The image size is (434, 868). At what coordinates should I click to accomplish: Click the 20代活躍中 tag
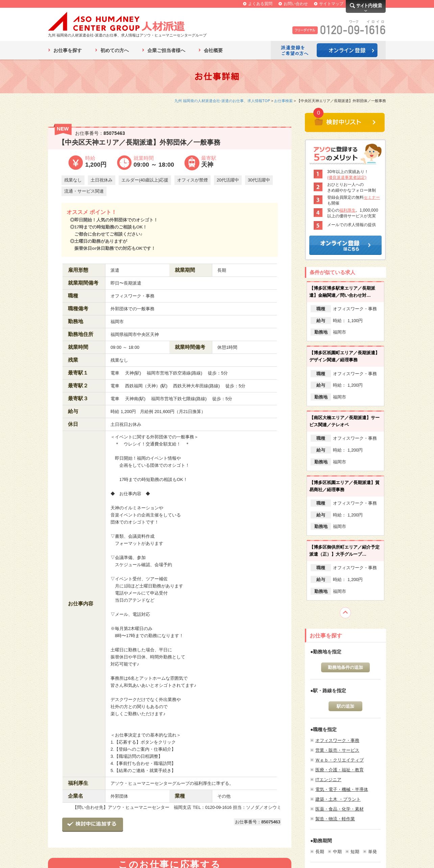click(x=227, y=180)
